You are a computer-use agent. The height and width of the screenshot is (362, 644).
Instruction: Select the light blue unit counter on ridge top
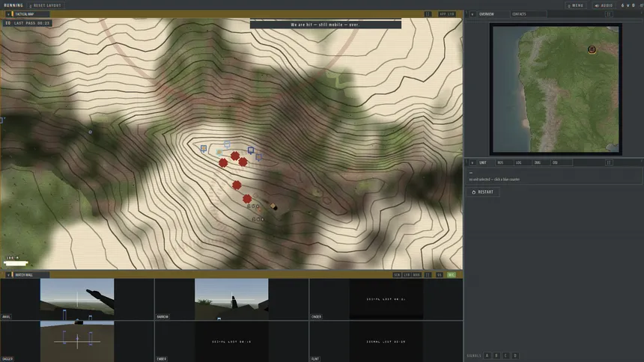click(227, 144)
